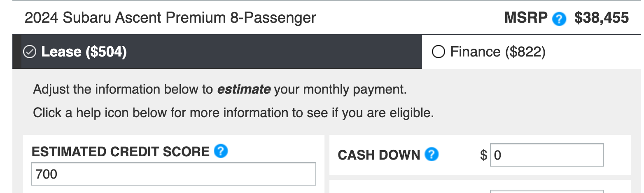
Task: Click the Estimated Credit Score help icon
Action: click(x=221, y=151)
